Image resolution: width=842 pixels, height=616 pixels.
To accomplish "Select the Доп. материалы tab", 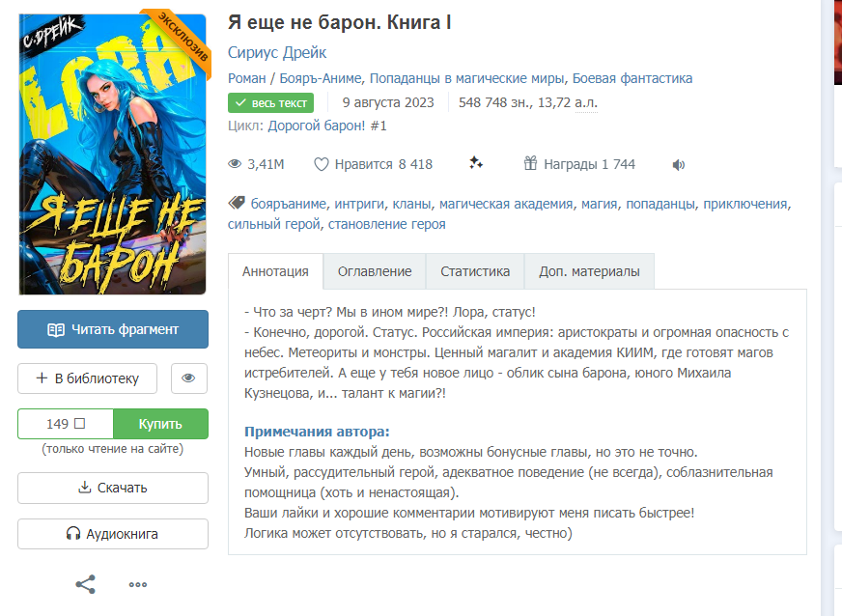I will tap(589, 271).
